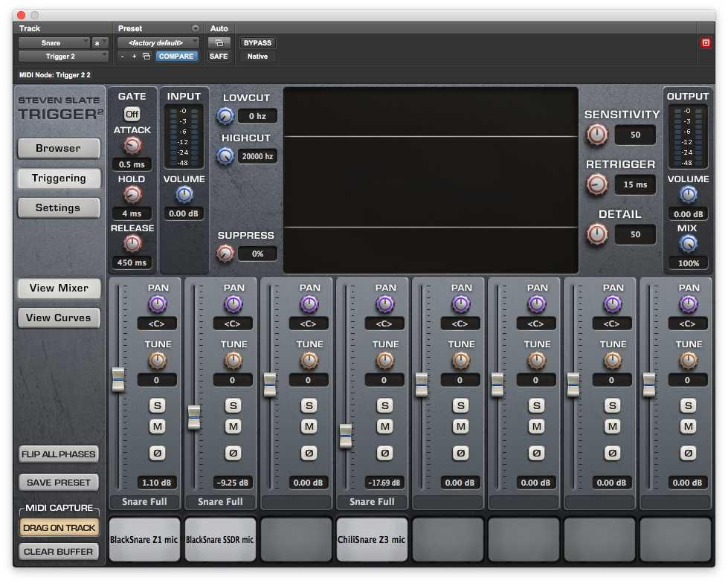Image resolution: width=728 pixels, height=583 pixels.
Task: Click the PAN knob on ChiliSnare Z3 channel
Action: click(x=385, y=304)
